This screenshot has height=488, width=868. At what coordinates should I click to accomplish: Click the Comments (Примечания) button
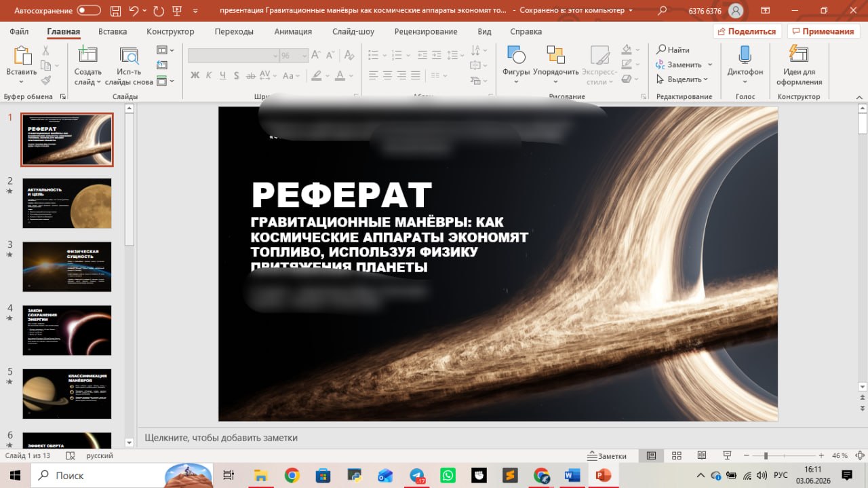pos(822,31)
